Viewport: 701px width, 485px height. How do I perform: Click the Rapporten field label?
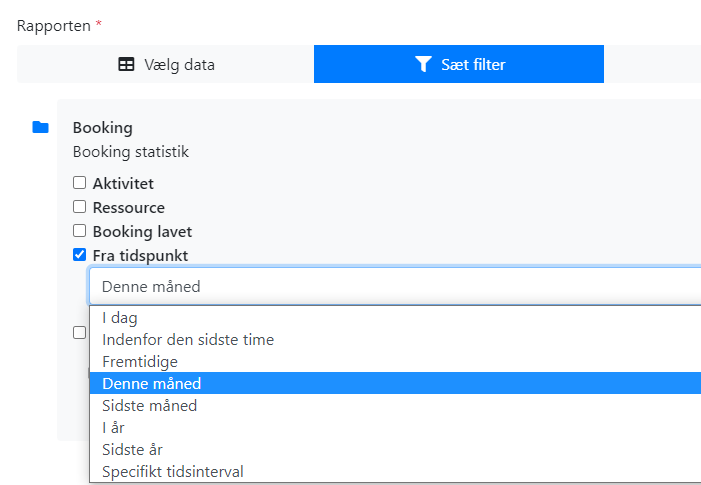point(54,26)
